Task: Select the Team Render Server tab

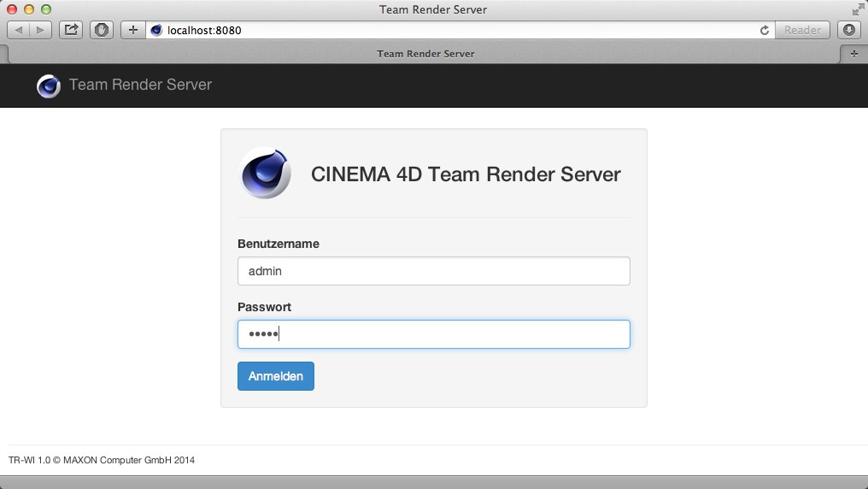Action: click(x=425, y=53)
